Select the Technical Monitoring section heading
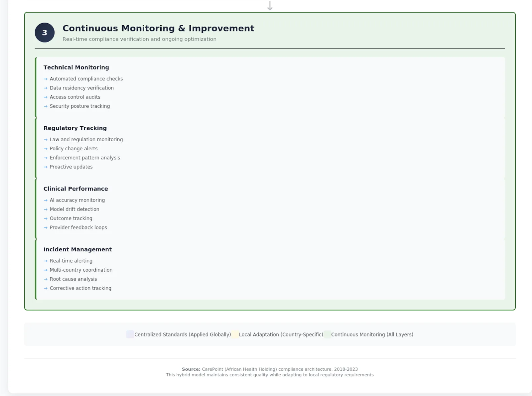 point(76,67)
